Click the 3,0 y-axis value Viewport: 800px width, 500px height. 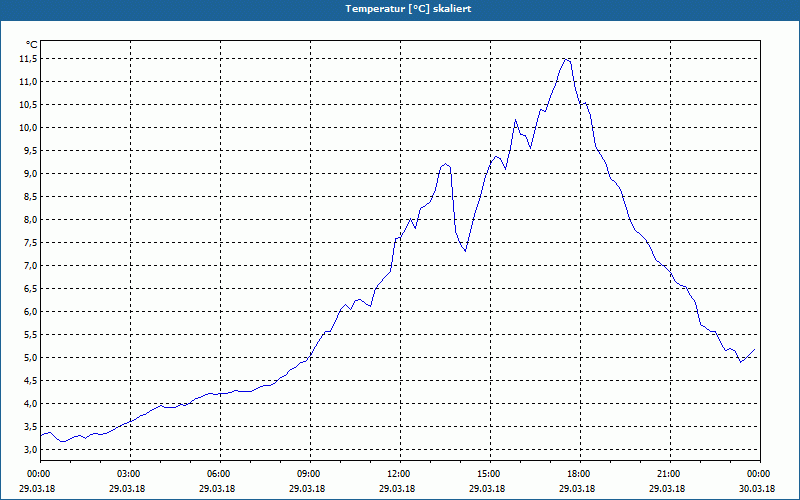(30, 449)
